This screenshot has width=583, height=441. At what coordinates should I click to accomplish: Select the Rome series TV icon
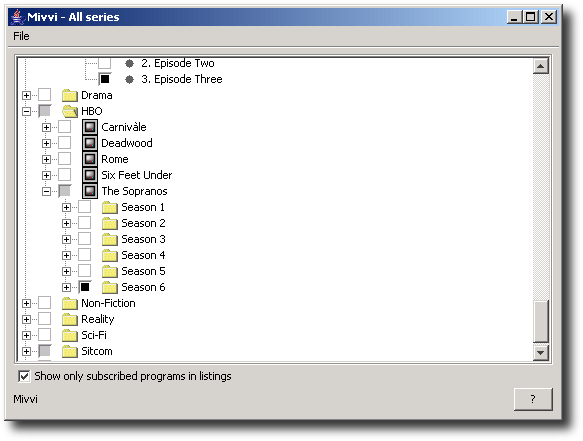90,159
